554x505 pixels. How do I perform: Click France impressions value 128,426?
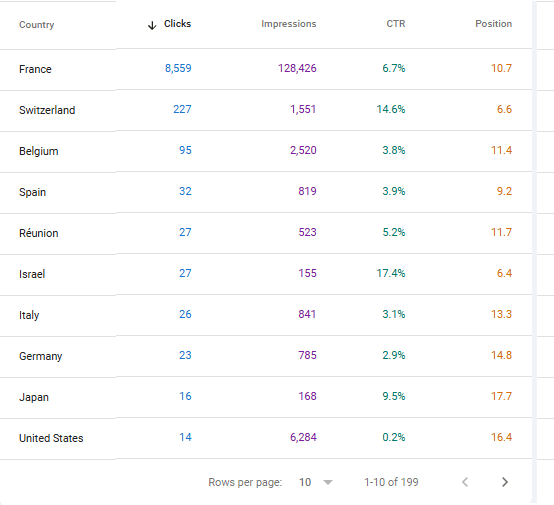click(297, 68)
